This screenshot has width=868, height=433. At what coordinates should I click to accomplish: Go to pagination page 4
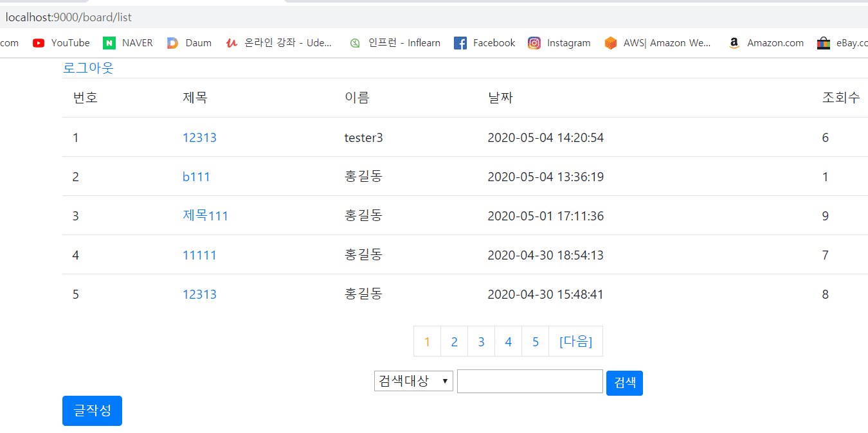[509, 341]
